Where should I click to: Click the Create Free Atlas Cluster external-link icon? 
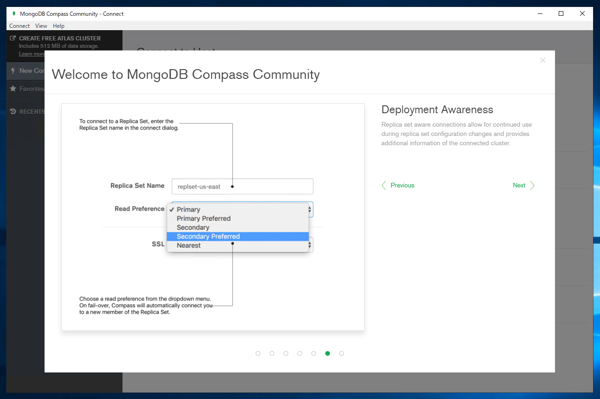coord(13,38)
